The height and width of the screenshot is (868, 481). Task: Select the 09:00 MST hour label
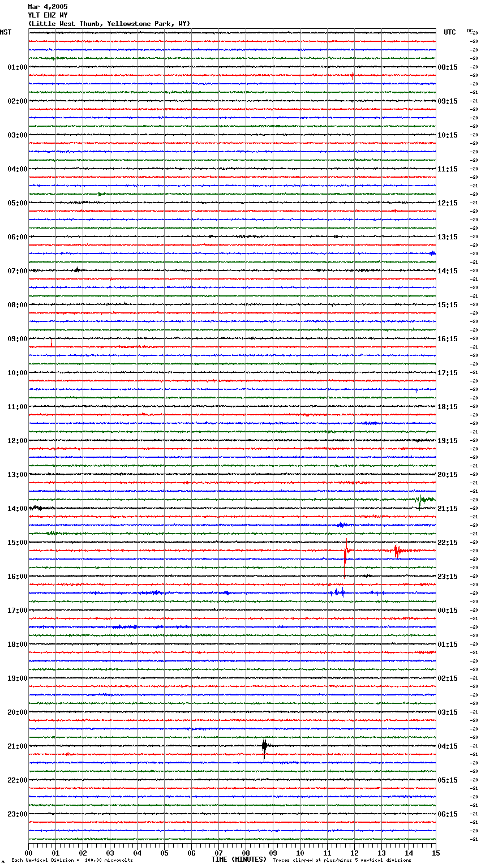pos(17,339)
